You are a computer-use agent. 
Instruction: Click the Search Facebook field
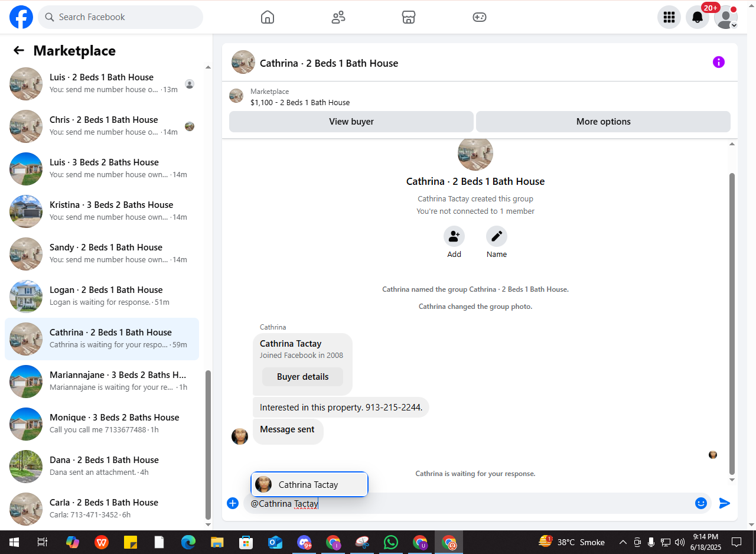pos(120,17)
